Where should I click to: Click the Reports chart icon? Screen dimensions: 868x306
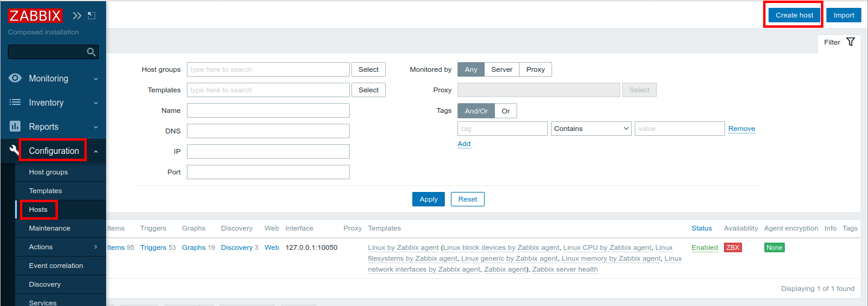(x=16, y=127)
